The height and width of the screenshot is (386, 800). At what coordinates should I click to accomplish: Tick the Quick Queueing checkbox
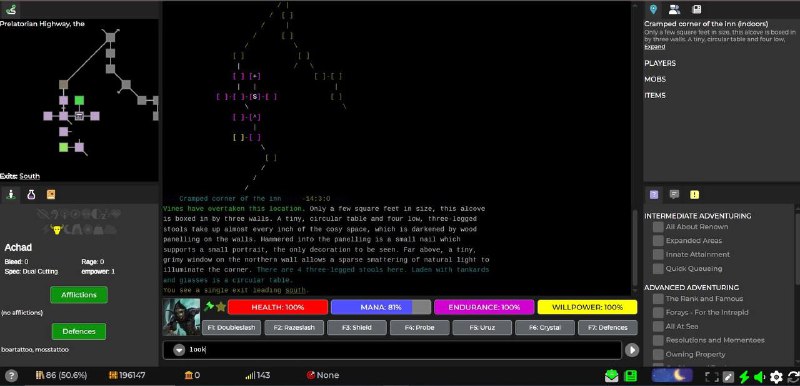[658, 268]
